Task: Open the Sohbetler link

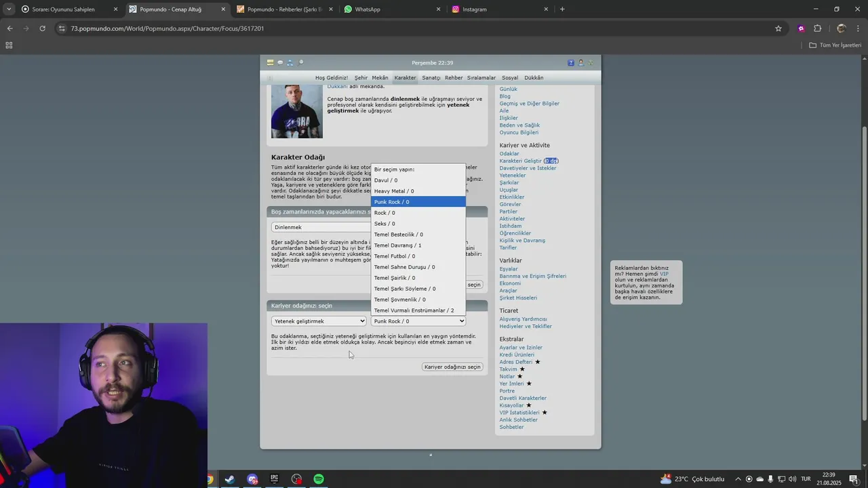Action: 511,427
